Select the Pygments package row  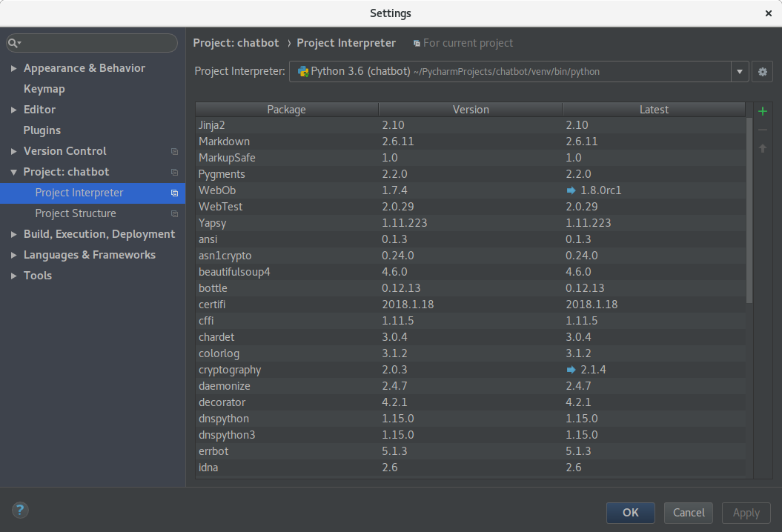click(470, 175)
